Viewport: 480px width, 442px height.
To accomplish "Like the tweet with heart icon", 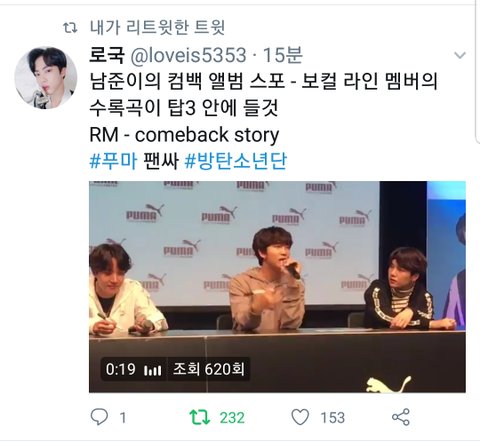I will pos(300,417).
